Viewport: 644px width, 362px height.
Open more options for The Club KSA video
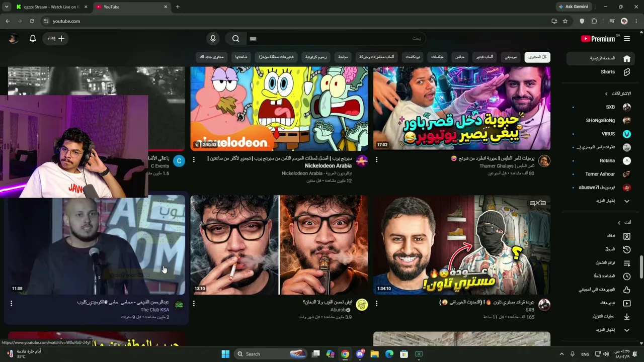click(11, 304)
